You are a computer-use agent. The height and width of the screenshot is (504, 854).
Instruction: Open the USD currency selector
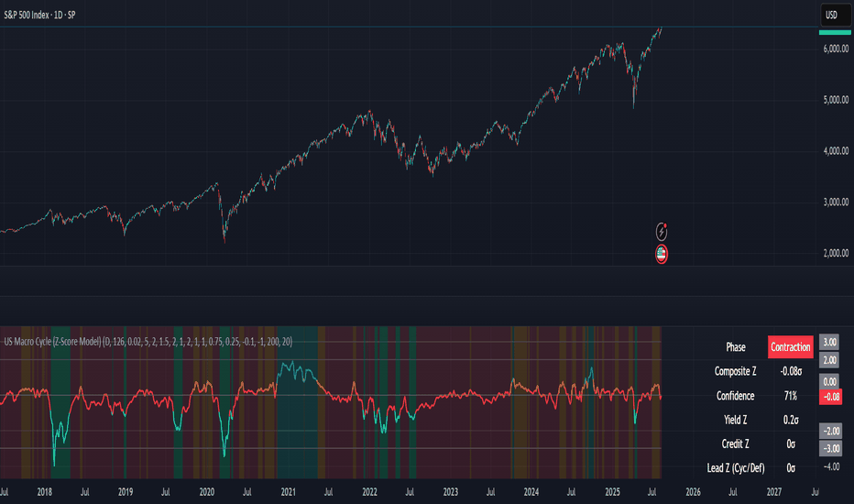coord(836,16)
